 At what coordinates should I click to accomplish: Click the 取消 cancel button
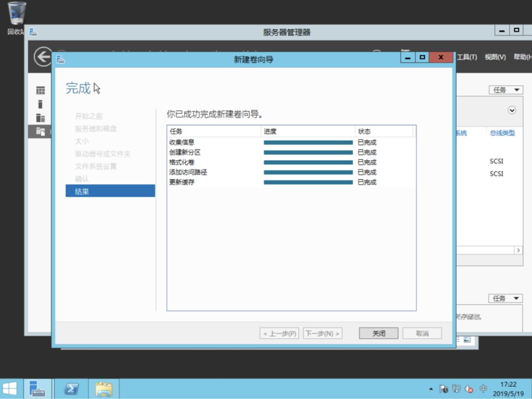[x=422, y=333]
